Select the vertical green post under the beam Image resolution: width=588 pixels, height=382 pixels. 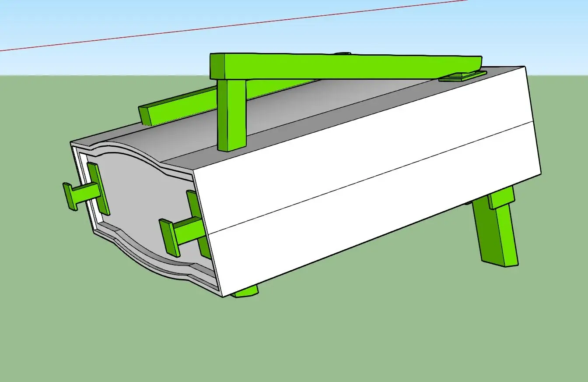[232, 116]
